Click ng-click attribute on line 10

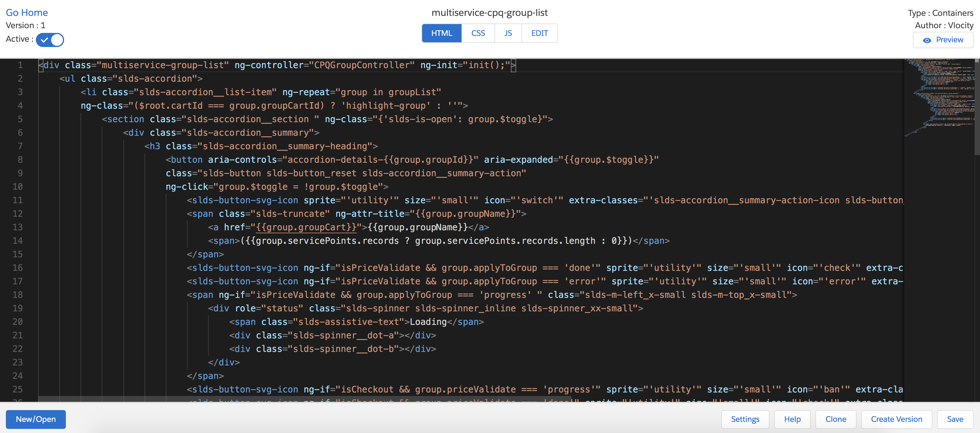(x=187, y=187)
